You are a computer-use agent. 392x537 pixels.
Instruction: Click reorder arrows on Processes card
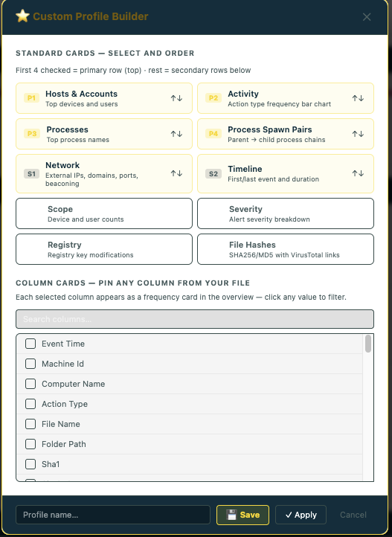pyautogui.click(x=176, y=134)
